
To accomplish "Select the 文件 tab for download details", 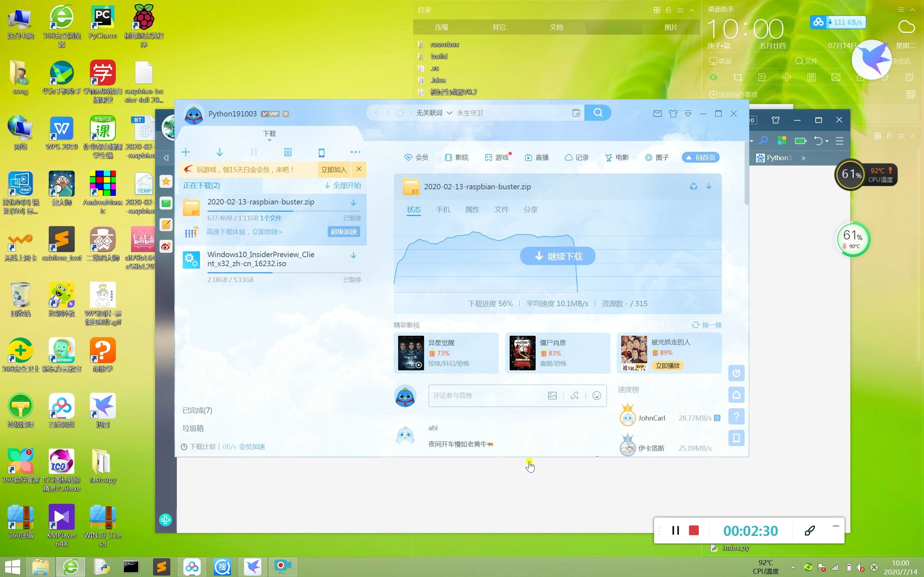I will tap(501, 210).
